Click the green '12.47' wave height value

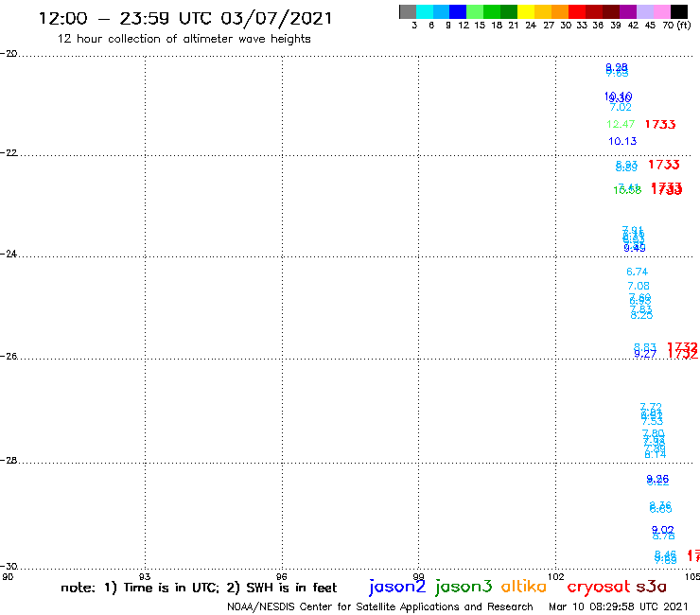coord(621,124)
